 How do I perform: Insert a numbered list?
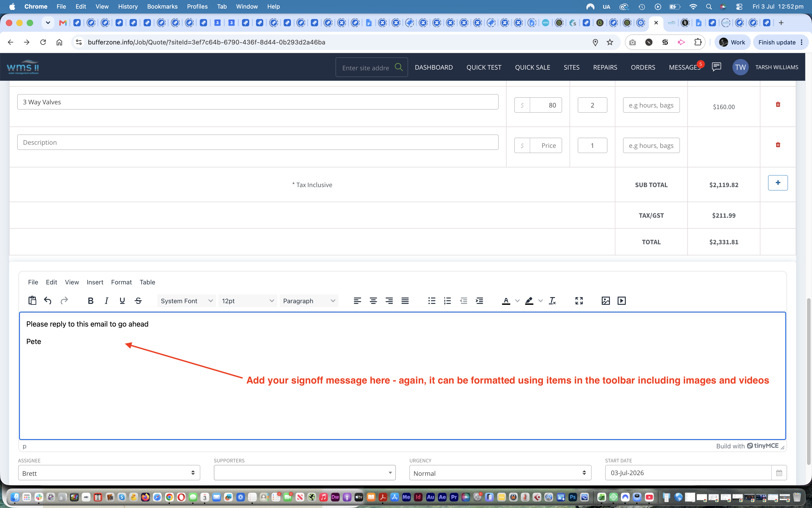click(447, 301)
